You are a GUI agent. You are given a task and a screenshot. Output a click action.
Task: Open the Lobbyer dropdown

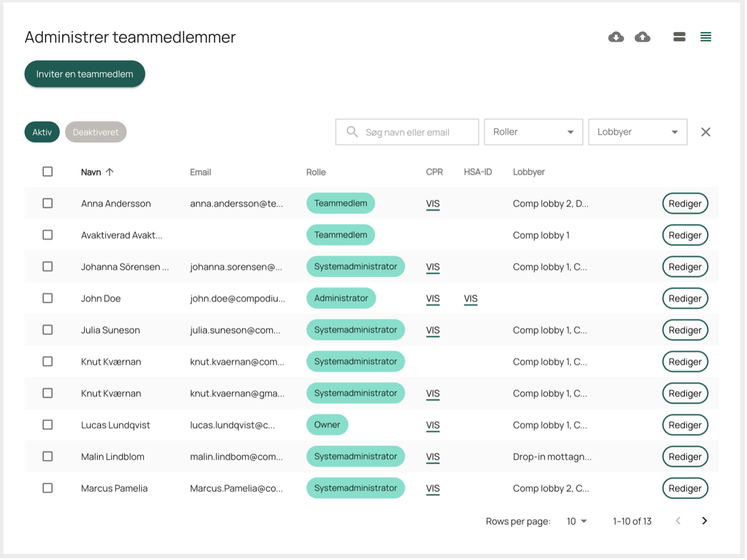coord(638,132)
